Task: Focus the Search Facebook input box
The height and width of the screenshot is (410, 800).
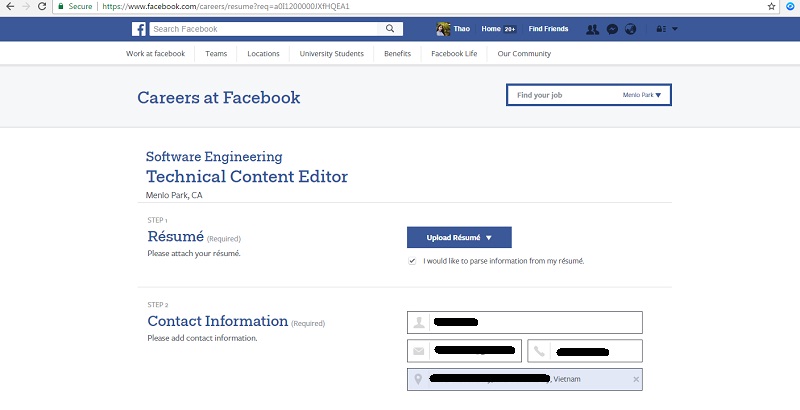Action: click(264, 29)
